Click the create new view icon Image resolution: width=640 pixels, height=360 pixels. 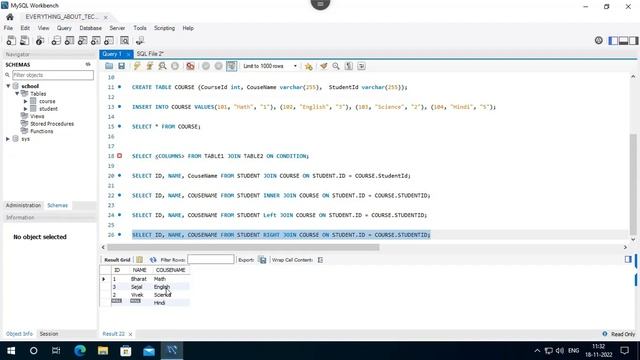[x=82, y=40]
